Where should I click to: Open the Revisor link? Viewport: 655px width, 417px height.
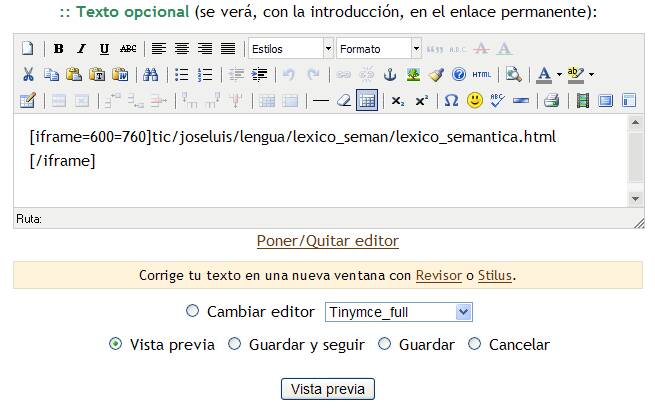click(x=439, y=276)
